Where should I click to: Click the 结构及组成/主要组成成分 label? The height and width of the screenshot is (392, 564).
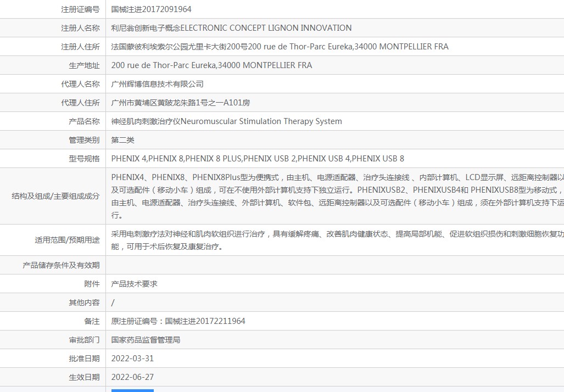click(55, 197)
